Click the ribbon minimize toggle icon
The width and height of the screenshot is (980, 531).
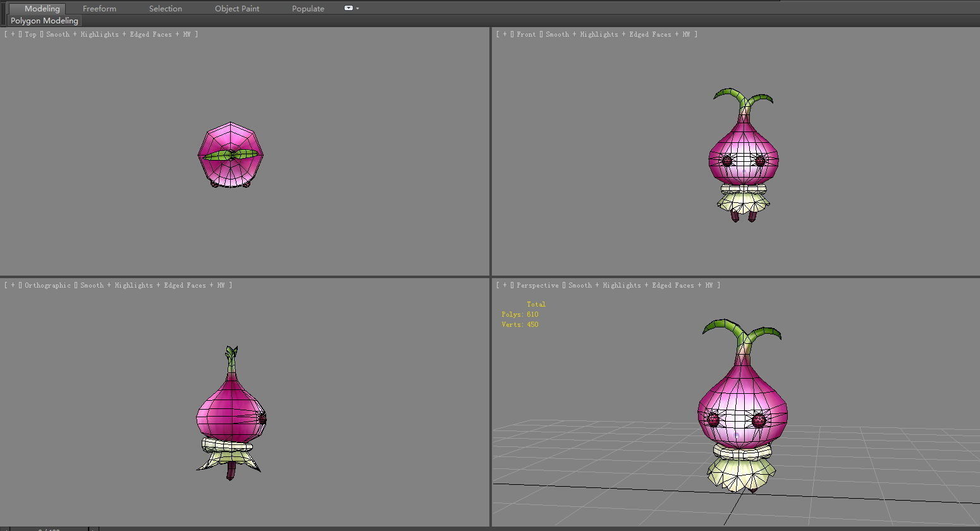pos(348,8)
